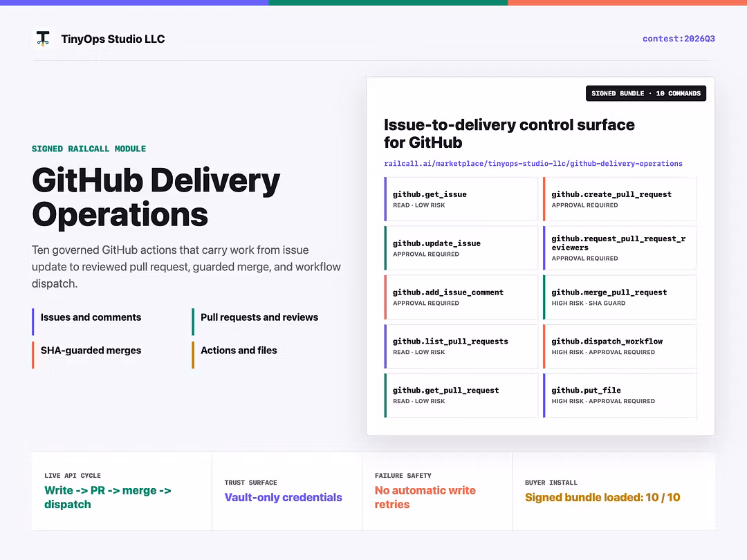The height and width of the screenshot is (560, 747).
Task: Click the TinyOps Studio logo icon
Action: (x=43, y=39)
